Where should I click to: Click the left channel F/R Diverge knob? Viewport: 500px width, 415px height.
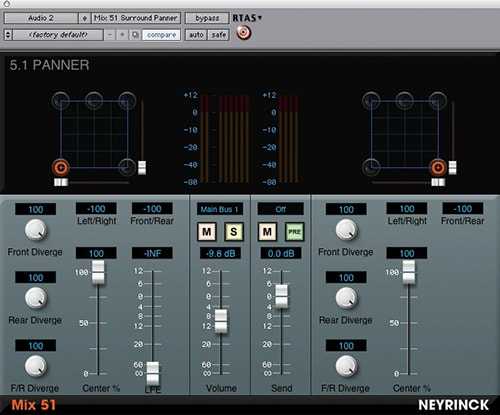coord(36,366)
